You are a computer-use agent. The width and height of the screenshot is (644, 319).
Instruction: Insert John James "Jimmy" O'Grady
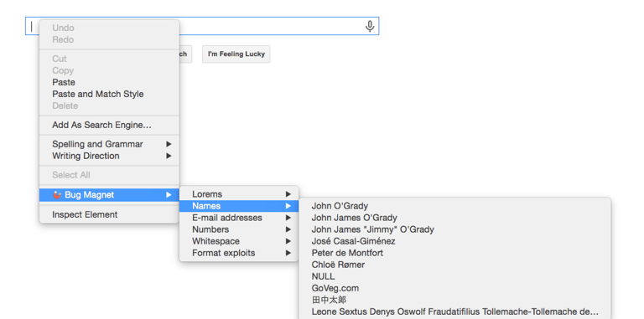pyautogui.click(x=454, y=229)
